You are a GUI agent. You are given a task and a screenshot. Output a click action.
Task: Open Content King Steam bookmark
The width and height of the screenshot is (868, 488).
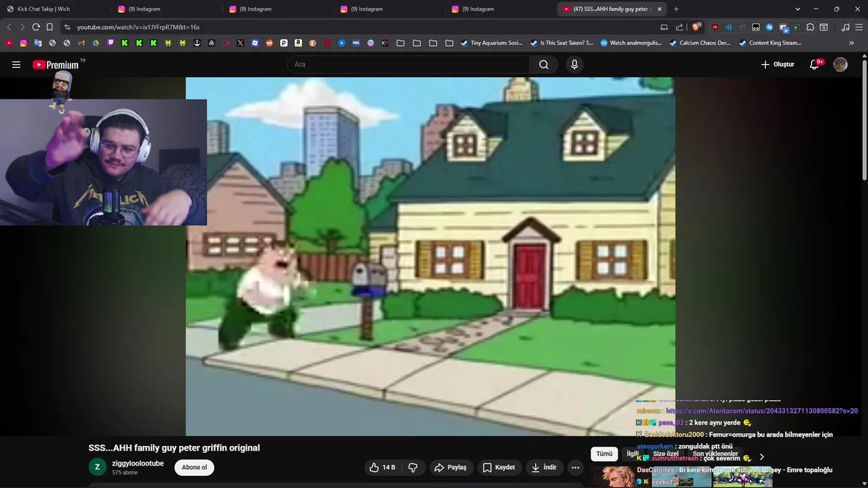coord(770,43)
